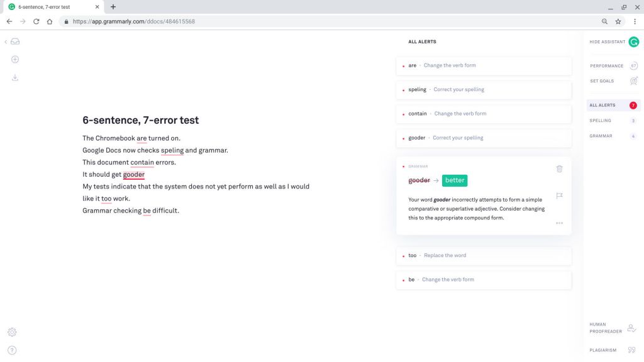Create a new document with the plus icon

15,59
